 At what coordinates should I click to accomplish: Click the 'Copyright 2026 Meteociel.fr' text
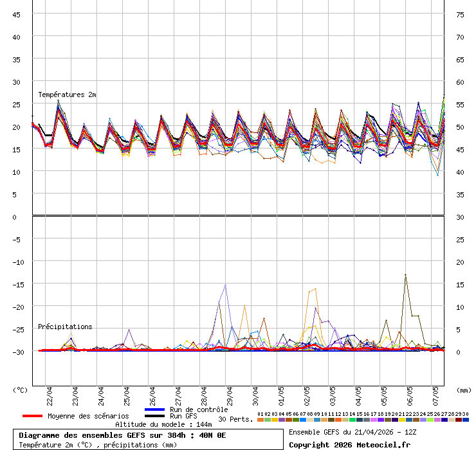(349, 444)
